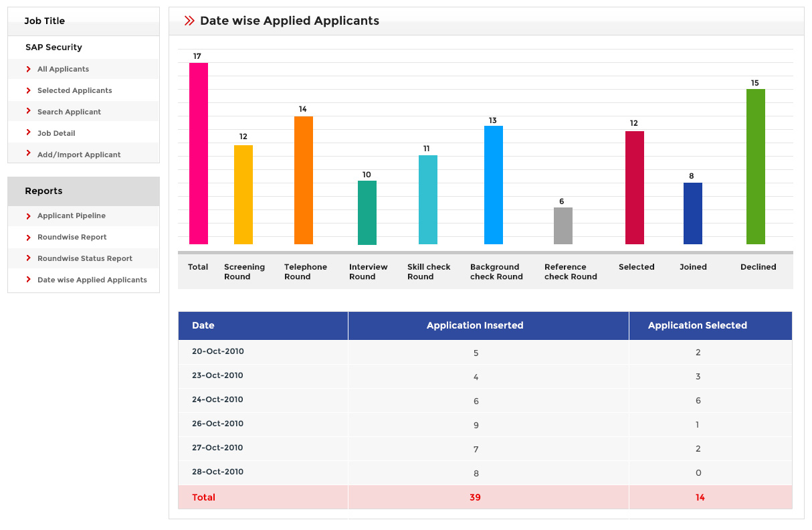Click selected count 0 for 28-Oct-2010
The height and width of the screenshot is (530, 812).
point(698,473)
